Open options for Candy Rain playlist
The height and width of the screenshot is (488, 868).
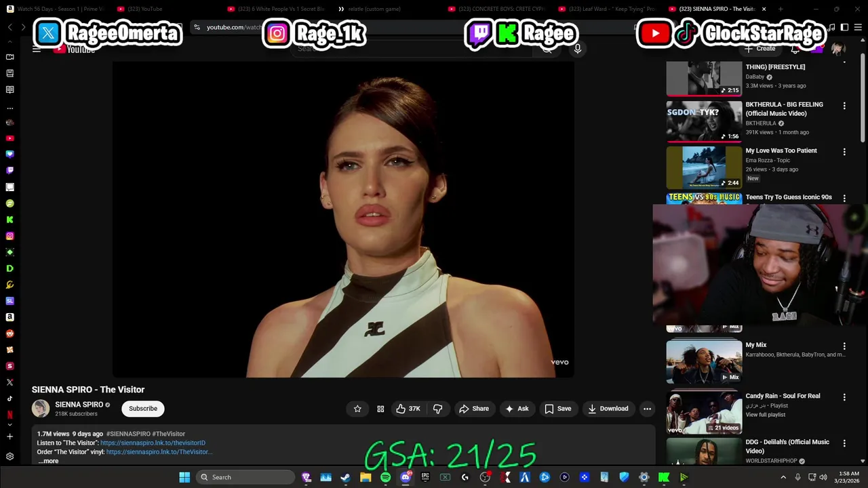click(x=844, y=397)
